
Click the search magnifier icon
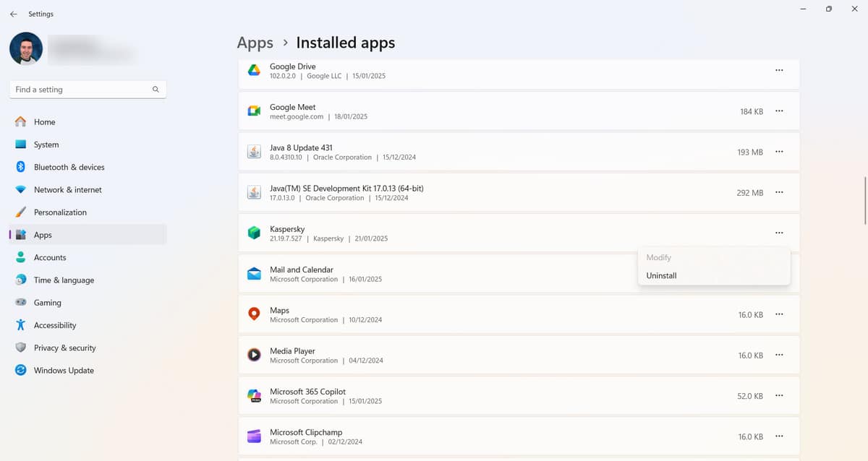pyautogui.click(x=156, y=90)
